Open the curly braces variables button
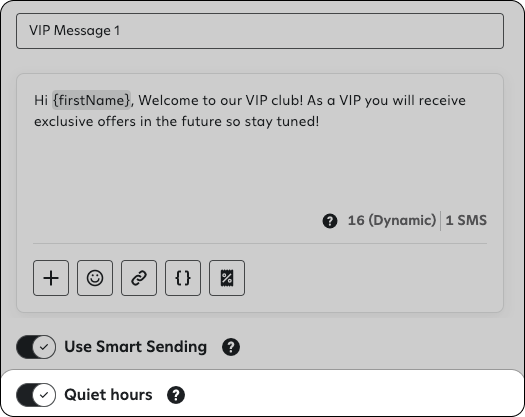The height and width of the screenshot is (417, 525). click(183, 278)
